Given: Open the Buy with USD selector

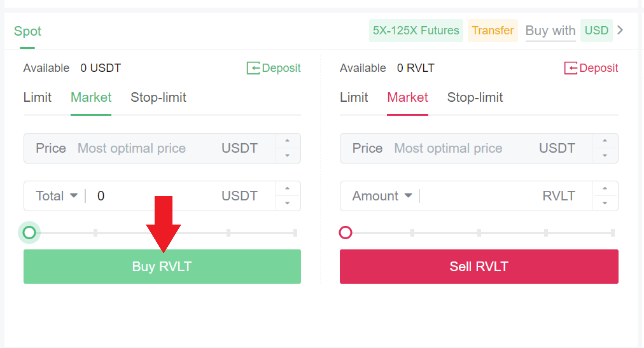Looking at the screenshot, I should (596, 31).
